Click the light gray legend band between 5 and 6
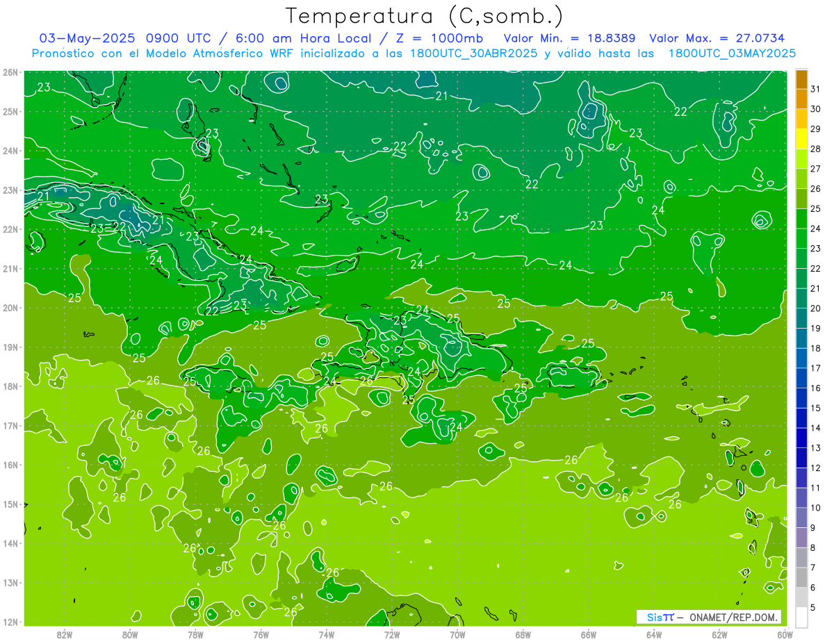Screen dimensions: 834x644 (801, 597)
